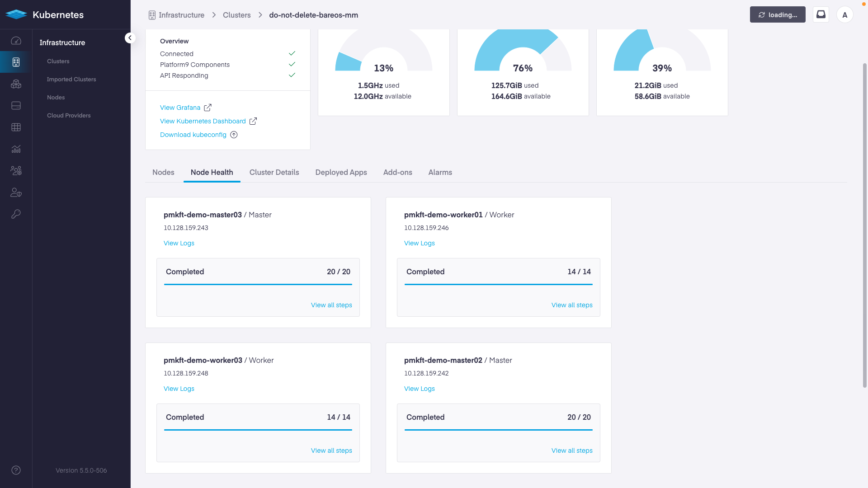Open the View Kubernetes Dashboard link
The width and height of the screenshot is (868, 488).
point(203,121)
